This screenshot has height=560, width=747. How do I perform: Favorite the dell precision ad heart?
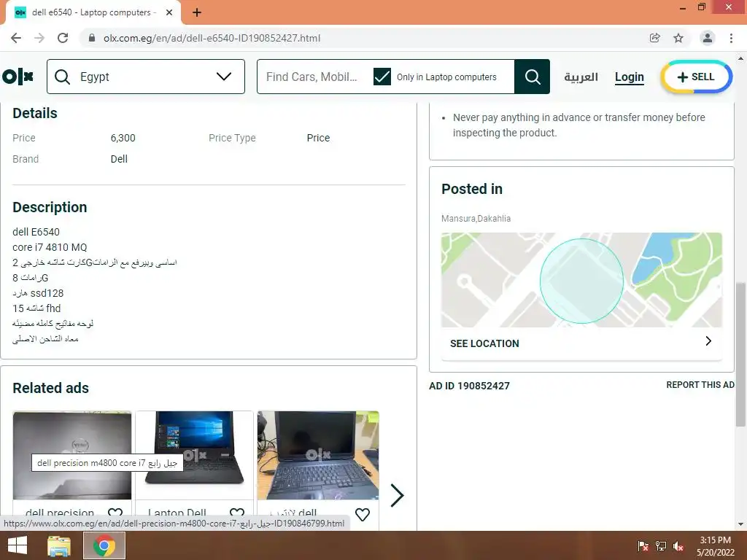click(115, 513)
